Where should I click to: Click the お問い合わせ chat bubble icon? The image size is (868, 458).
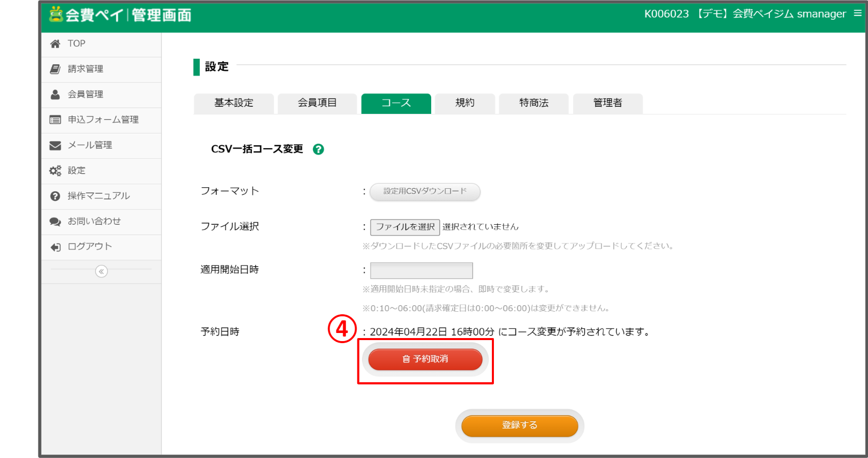[x=56, y=221]
